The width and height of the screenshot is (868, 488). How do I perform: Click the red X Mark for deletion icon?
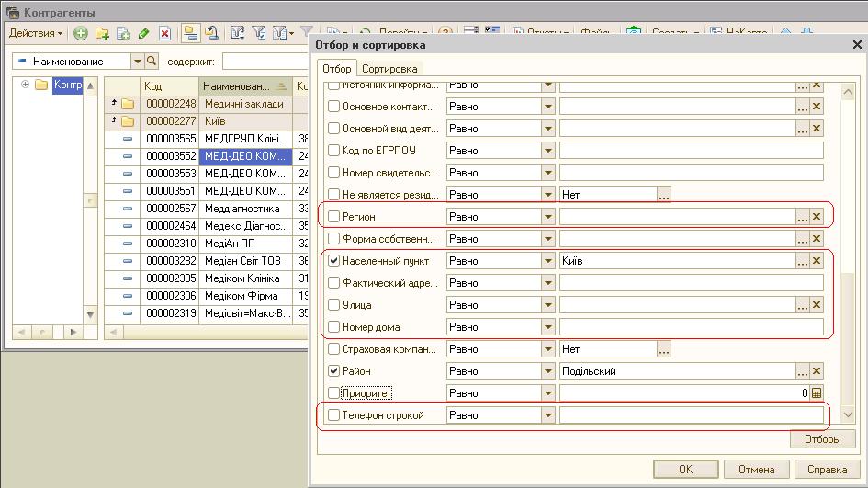pyautogui.click(x=165, y=33)
